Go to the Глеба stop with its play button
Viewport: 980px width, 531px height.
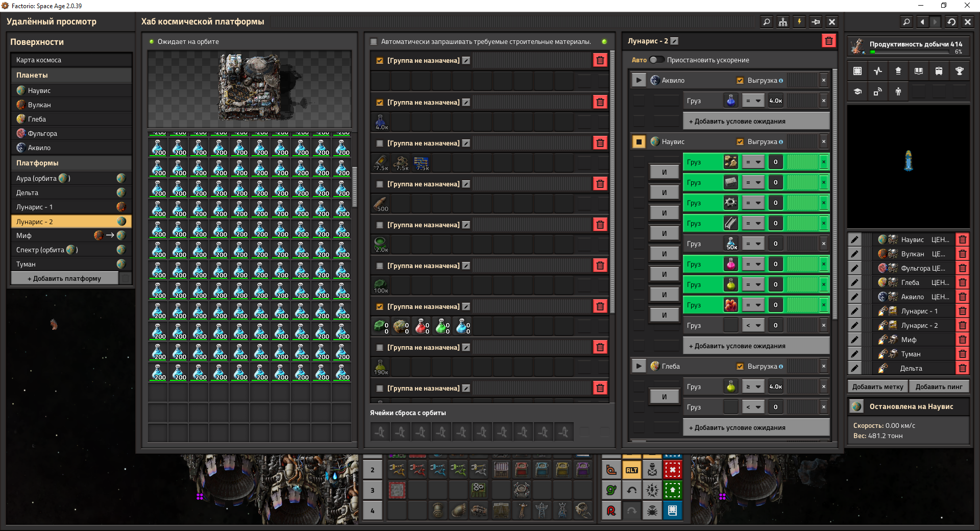pyautogui.click(x=639, y=366)
